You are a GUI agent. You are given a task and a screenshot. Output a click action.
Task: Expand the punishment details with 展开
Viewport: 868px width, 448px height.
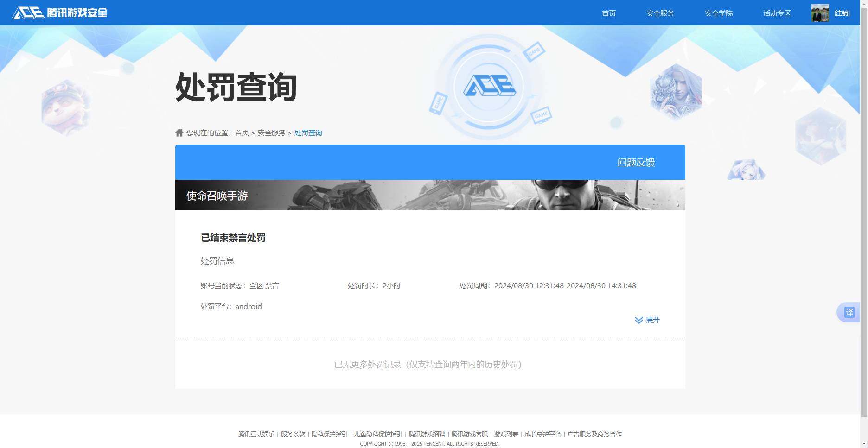tap(647, 320)
